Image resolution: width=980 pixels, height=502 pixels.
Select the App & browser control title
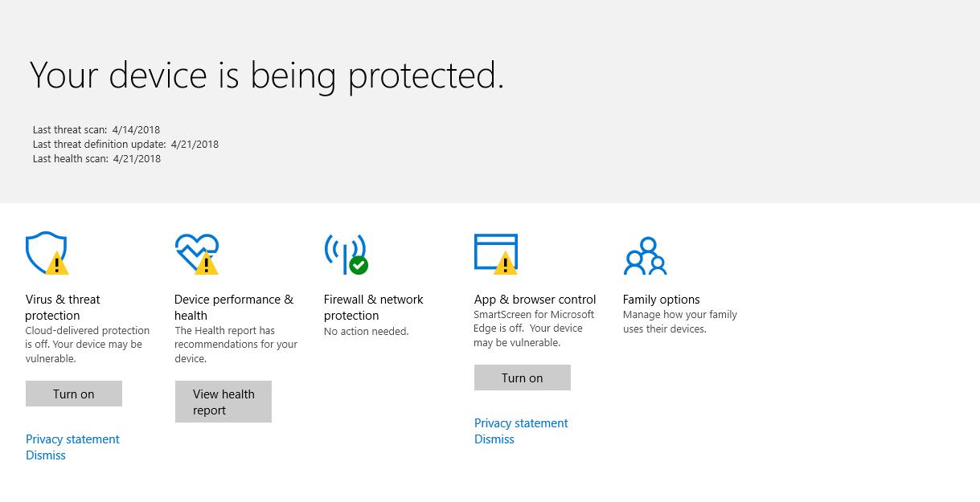[535, 300]
